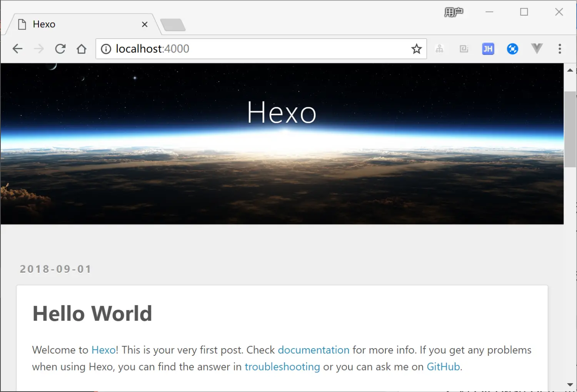This screenshot has height=392, width=577.
Task: Open the JH extension
Action: coord(488,49)
